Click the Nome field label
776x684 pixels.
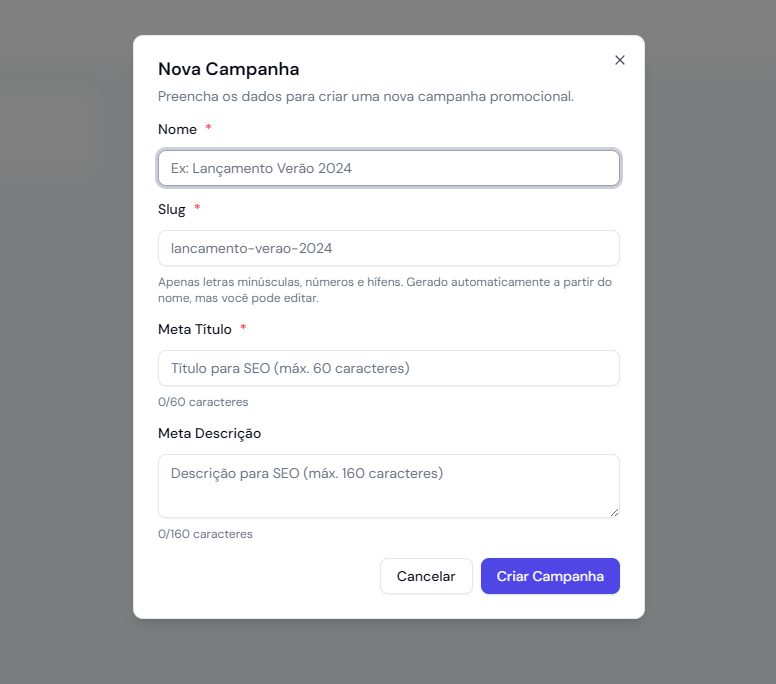177,129
